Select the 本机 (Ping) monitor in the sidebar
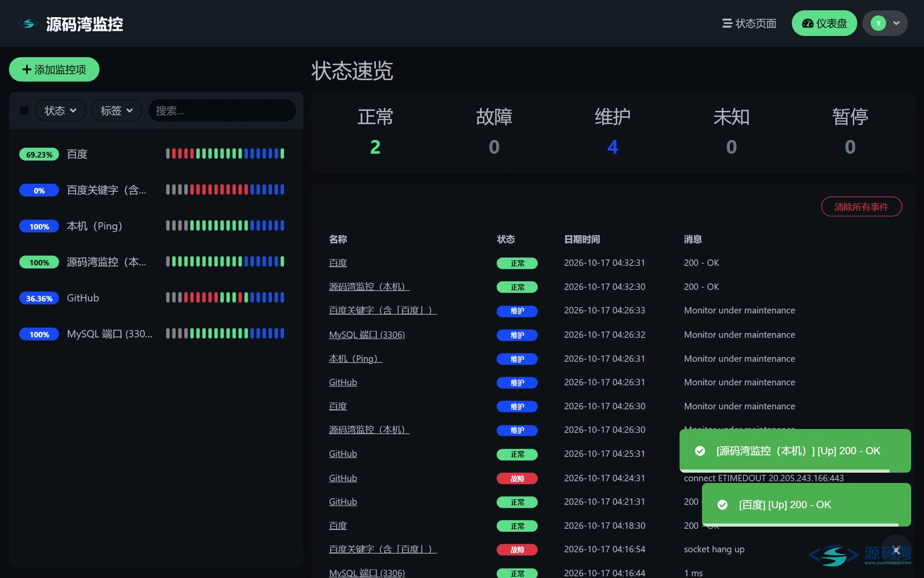This screenshot has width=924, height=578. pyautogui.click(x=156, y=225)
